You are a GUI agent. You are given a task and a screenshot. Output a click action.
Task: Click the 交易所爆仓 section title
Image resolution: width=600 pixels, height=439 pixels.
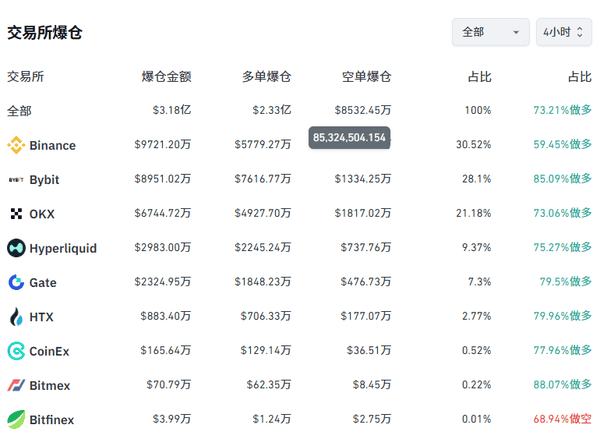tap(44, 32)
